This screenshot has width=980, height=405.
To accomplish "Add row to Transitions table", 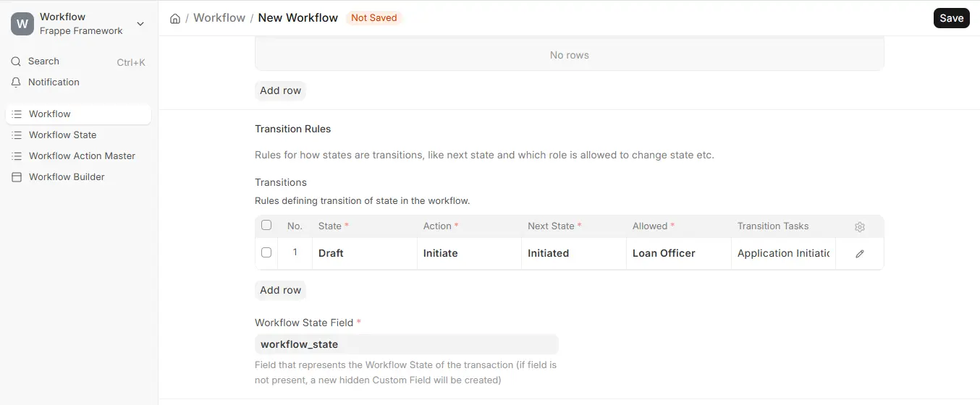I will [x=280, y=290].
